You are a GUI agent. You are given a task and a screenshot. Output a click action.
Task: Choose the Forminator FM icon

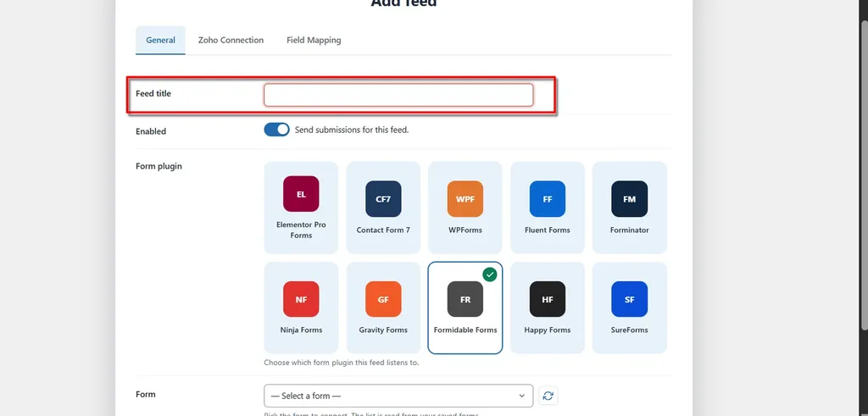point(630,199)
